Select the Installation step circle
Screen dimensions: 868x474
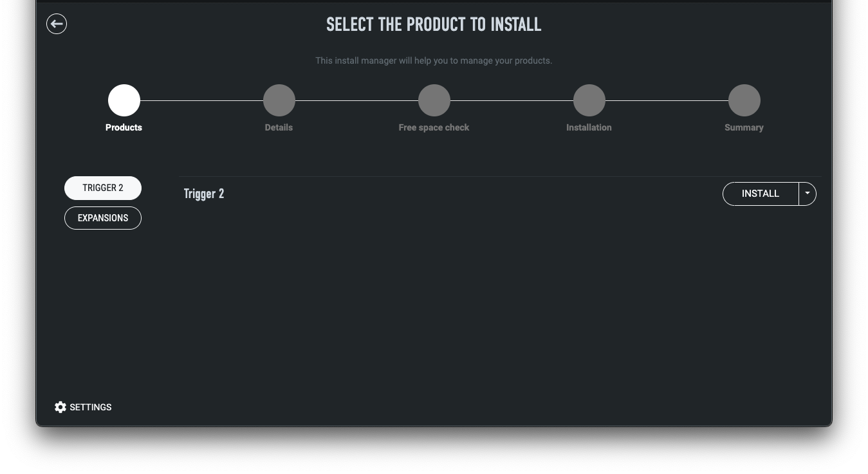tap(589, 100)
